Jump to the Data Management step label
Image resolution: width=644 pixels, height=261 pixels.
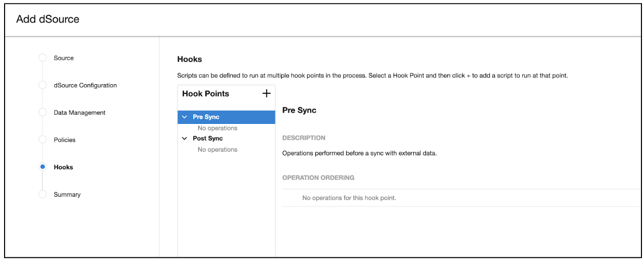(79, 113)
